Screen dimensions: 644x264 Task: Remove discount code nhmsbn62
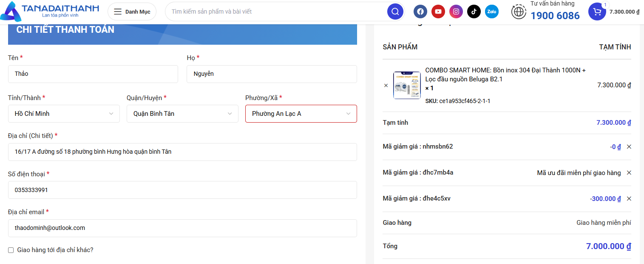coord(629,147)
